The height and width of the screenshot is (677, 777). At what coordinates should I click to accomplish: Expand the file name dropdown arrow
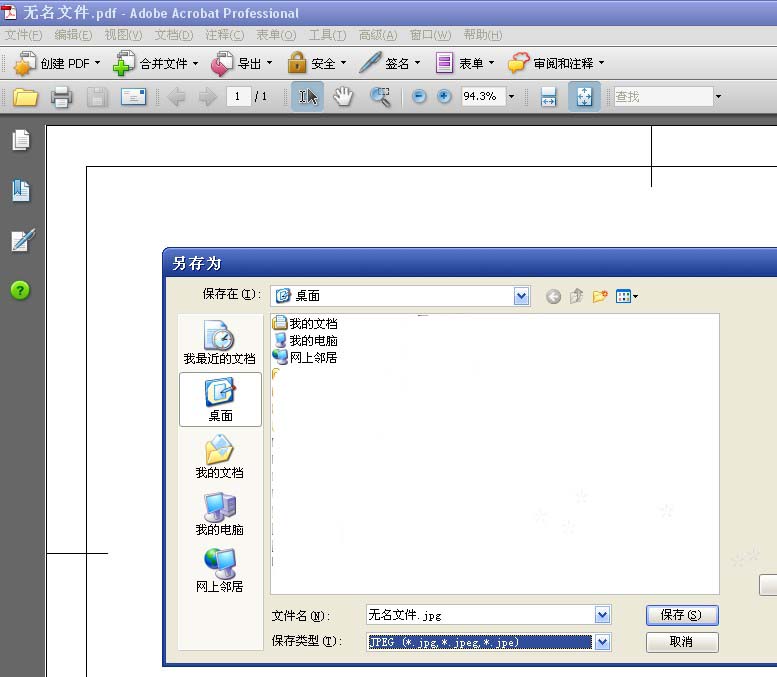(x=602, y=615)
